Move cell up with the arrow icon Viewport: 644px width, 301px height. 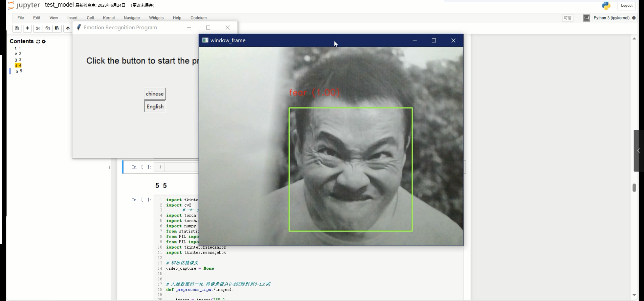(x=68, y=28)
